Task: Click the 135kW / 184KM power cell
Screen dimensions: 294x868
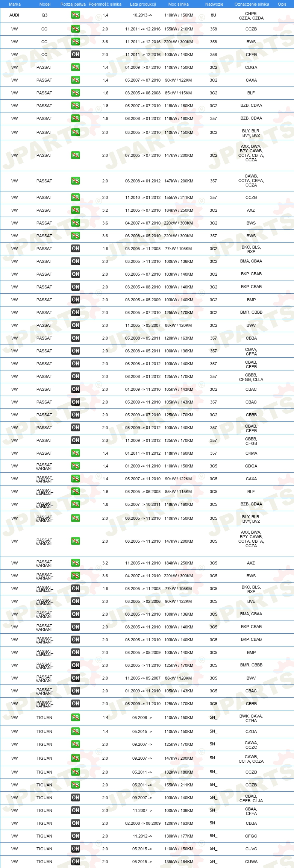Action: tap(179, 862)
